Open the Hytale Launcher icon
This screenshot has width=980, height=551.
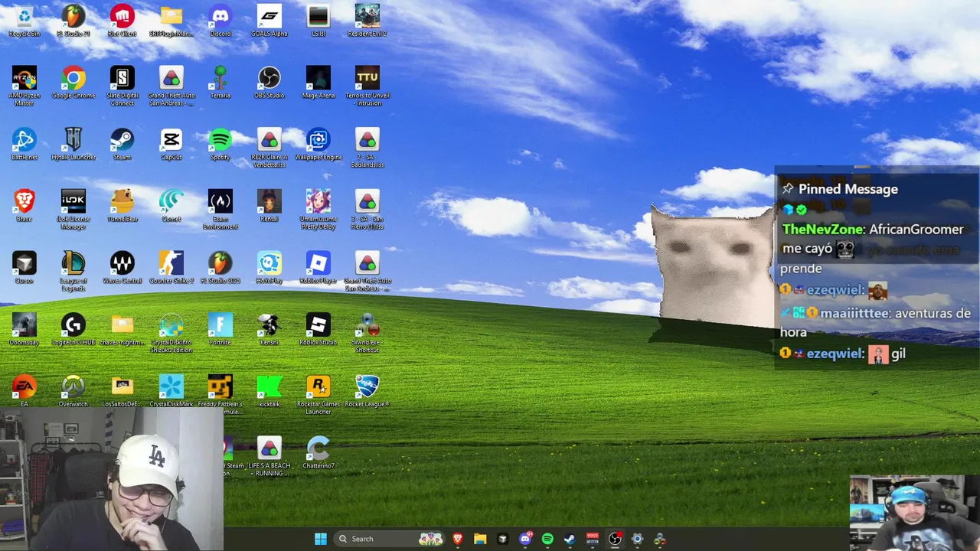coord(73,144)
